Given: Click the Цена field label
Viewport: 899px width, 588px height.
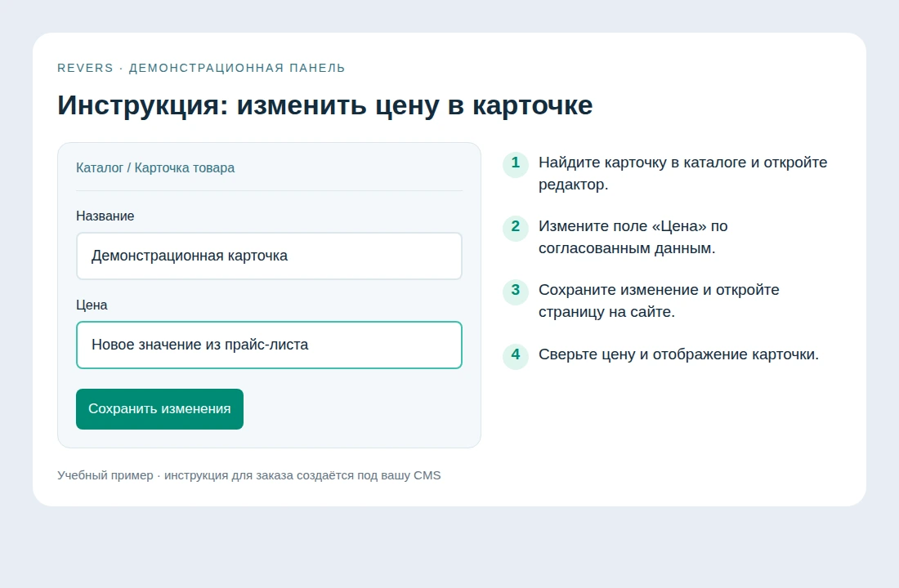Looking at the screenshot, I should (x=92, y=305).
